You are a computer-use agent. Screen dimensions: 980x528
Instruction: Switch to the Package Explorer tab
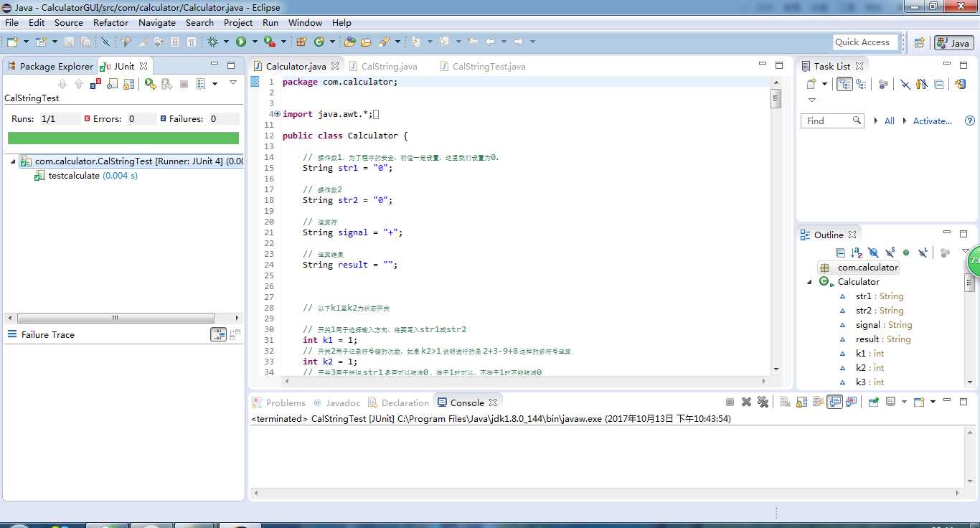tap(50, 66)
